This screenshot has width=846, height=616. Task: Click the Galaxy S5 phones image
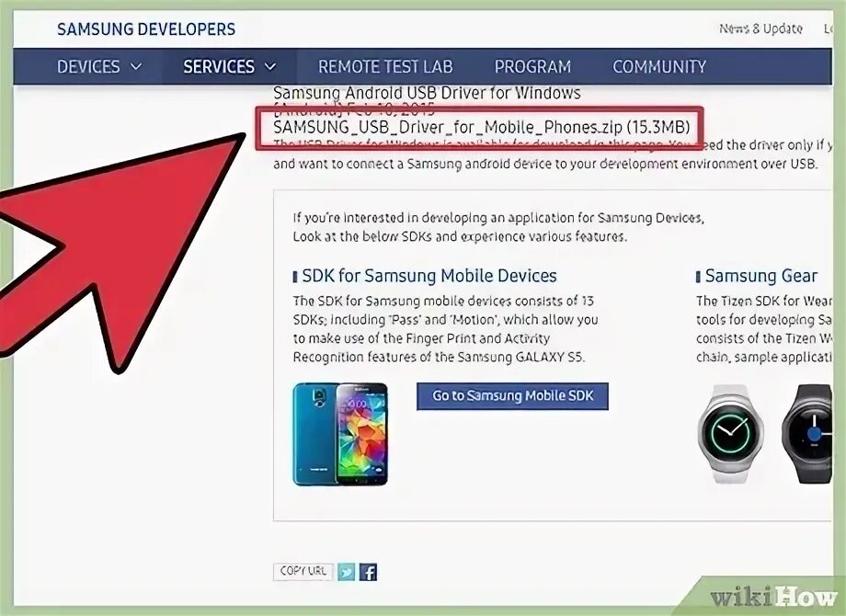[340, 434]
